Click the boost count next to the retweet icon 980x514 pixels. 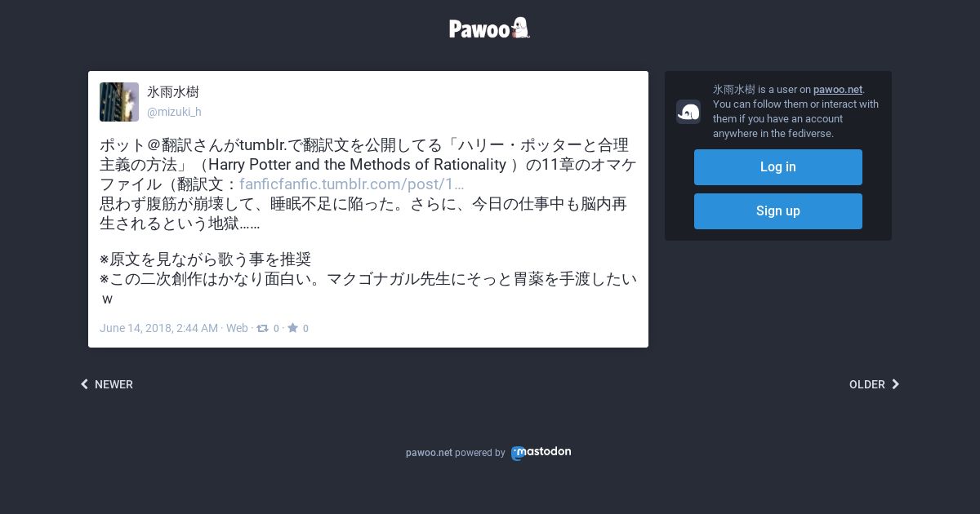pos(276,329)
